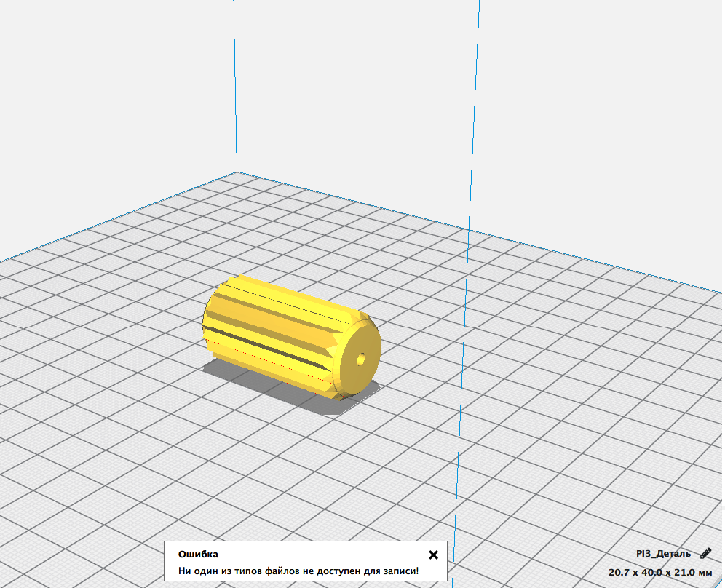Click the far left end of the cylinder
This screenshot has width=725, height=588.
pos(208,320)
